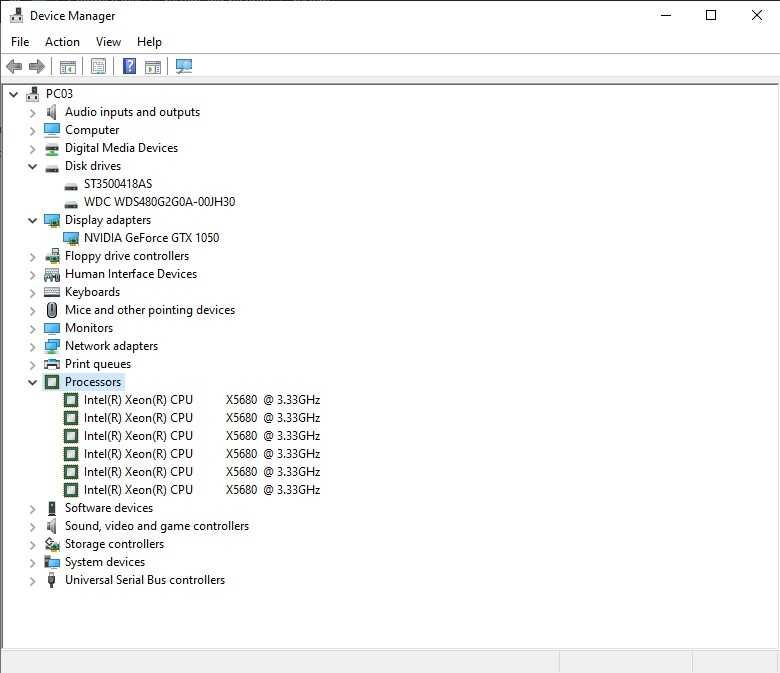Open the View menu
The height and width of the screenshot is (673, 780).
pyautogui.click(x=108, y=42)
